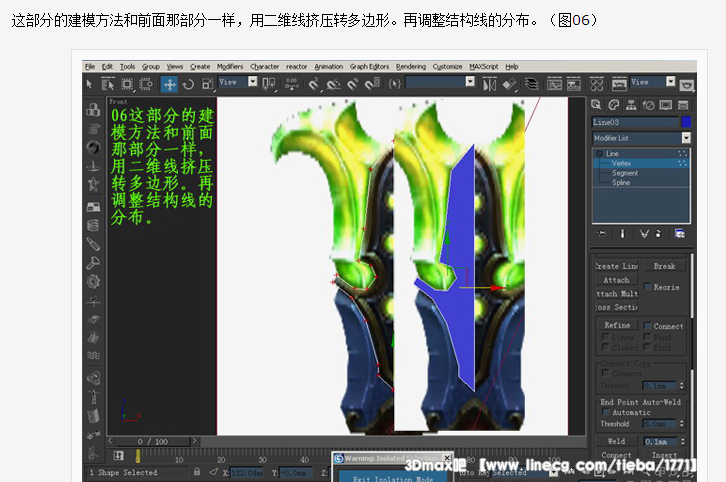Open the Schematic View icon
Viewport: 726px width, 482px height.
[574, 84]
